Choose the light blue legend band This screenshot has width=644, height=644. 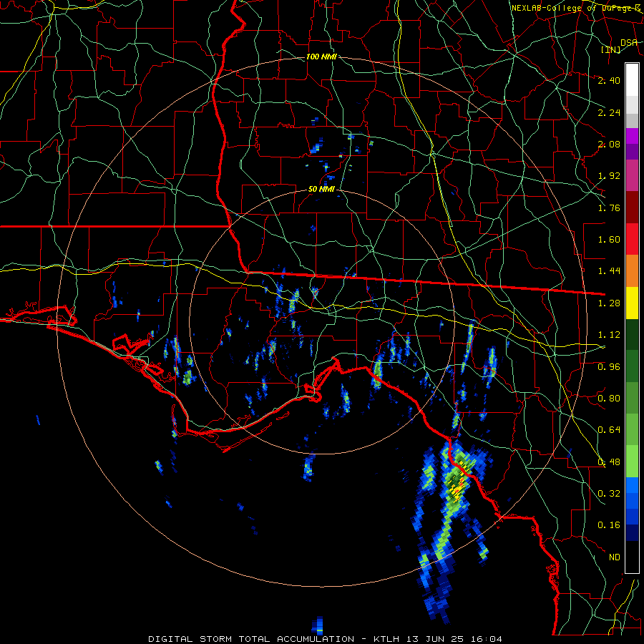point(632,484)
